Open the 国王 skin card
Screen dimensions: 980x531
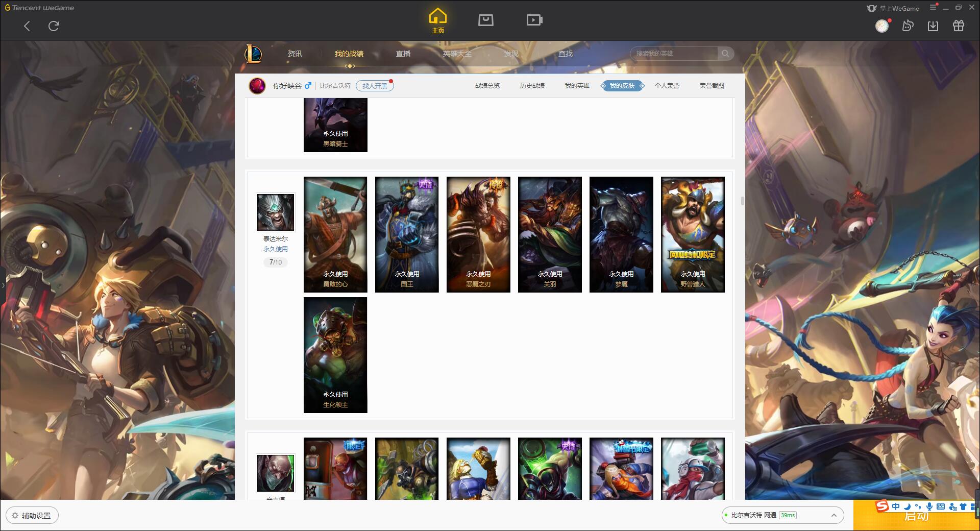407,234
